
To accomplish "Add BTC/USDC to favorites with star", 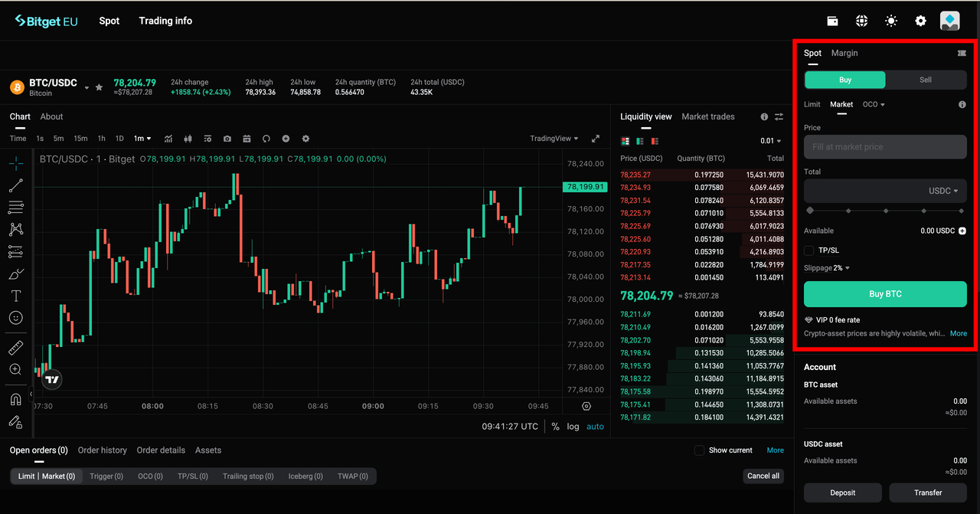I will (x=99, y=87).
